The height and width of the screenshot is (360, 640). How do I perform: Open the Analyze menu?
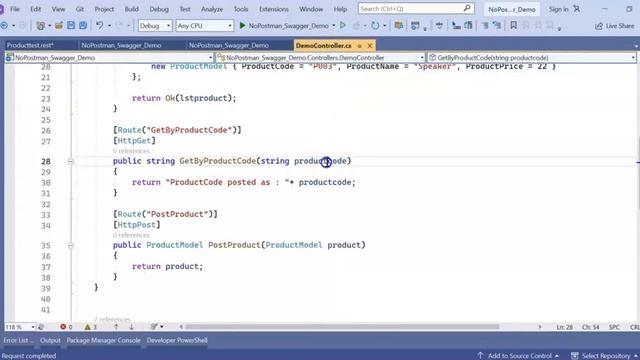pyautogui.click(x=212, y=9)
